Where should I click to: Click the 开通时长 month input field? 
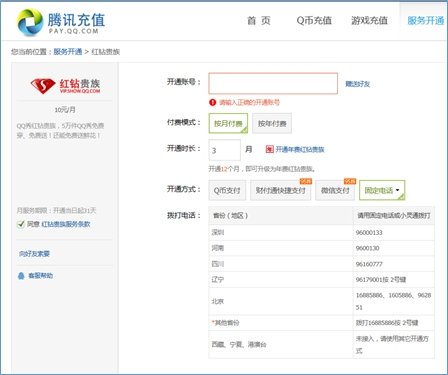(224, 150)
